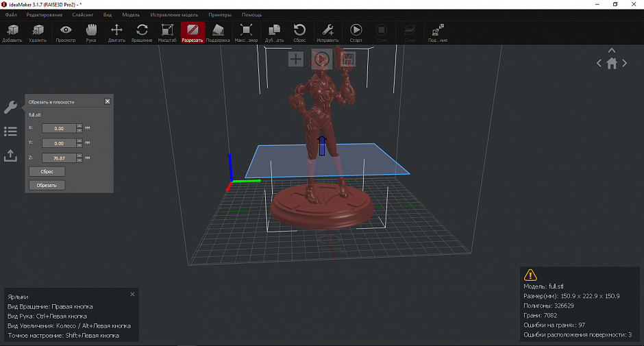Click the Модель: full.stl info line

pyautogui.click(x=544, y=286)
